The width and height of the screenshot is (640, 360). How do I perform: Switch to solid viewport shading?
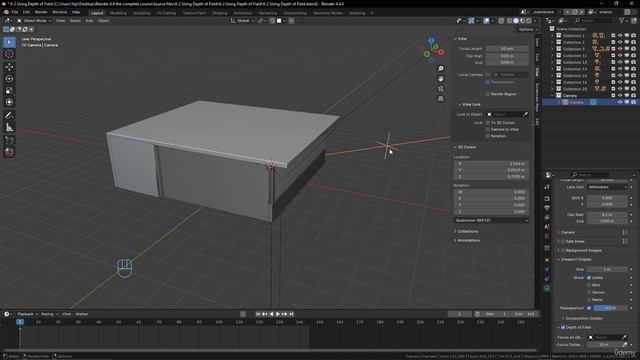(x=516, y=20)
